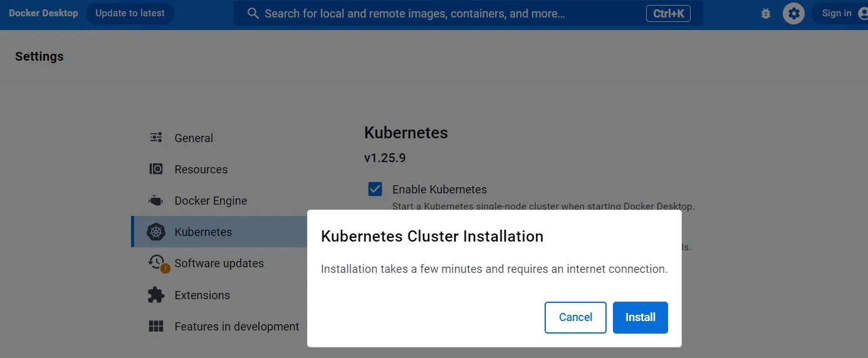Click the Docker Desktop title text

[43, 13]
